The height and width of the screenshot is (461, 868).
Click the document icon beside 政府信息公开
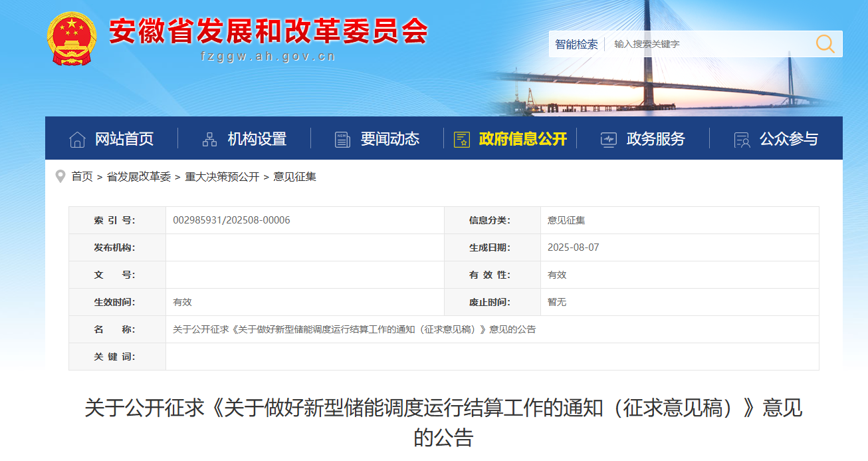point(462,139)
